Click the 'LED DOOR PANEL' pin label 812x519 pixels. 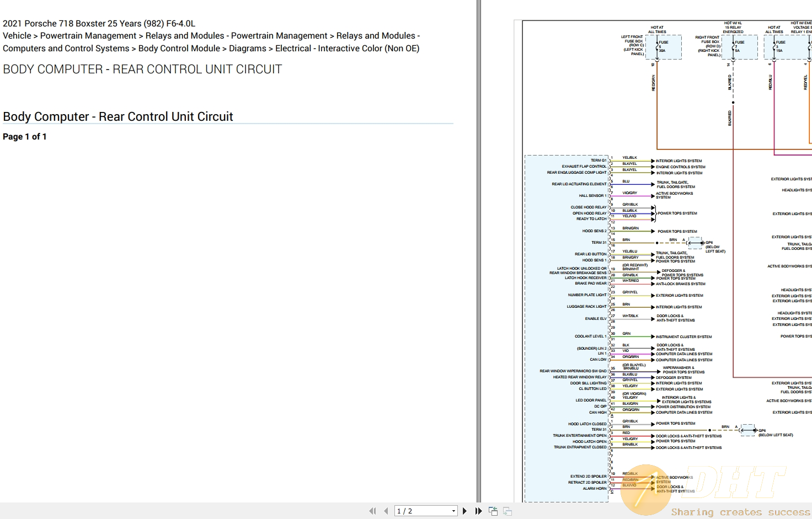(591, 400)
